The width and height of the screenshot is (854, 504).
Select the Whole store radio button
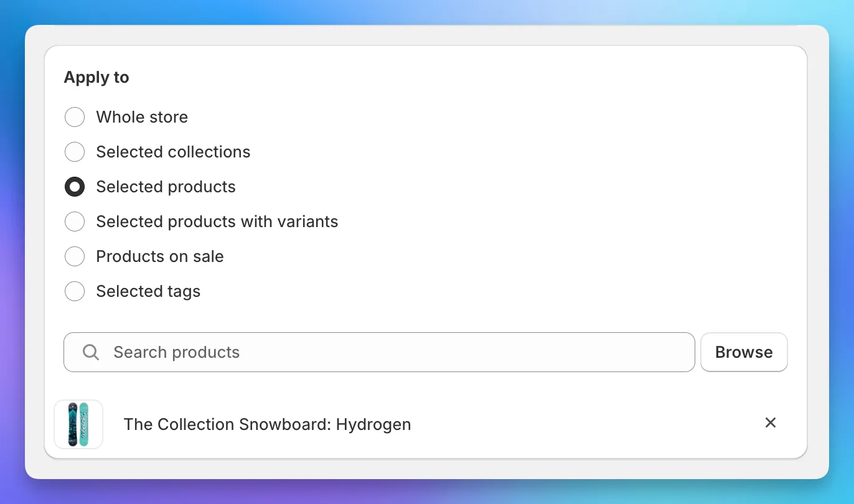pyautogui.click(x=74, y=117)
